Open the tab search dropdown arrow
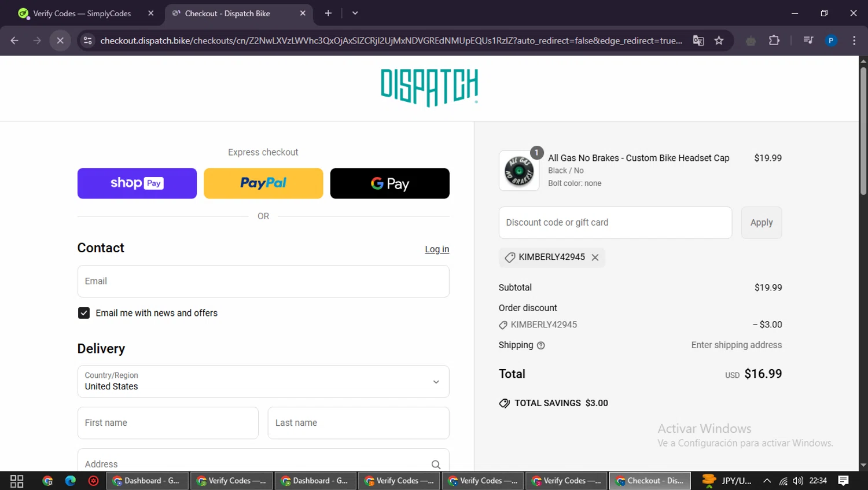 tap(355, 13)
